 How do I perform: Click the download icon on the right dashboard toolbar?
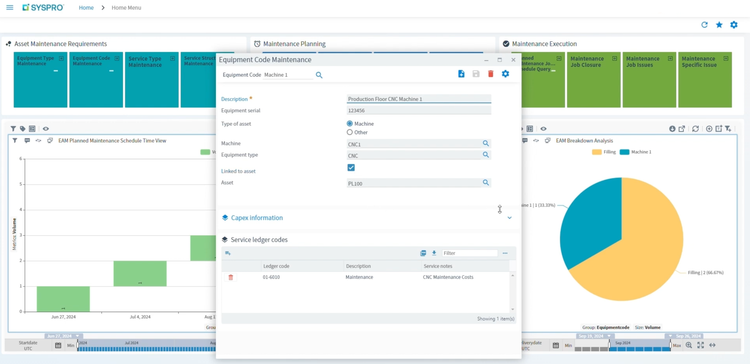672,129
